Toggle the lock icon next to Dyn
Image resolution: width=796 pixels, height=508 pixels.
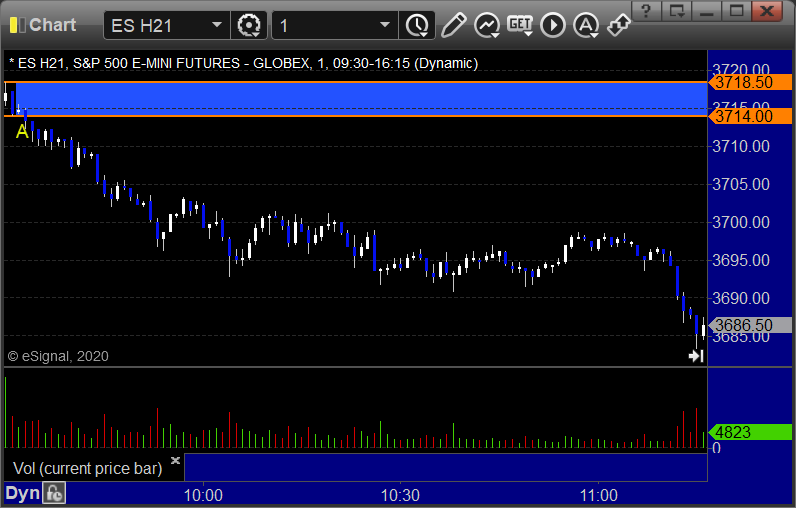(54, 493)
